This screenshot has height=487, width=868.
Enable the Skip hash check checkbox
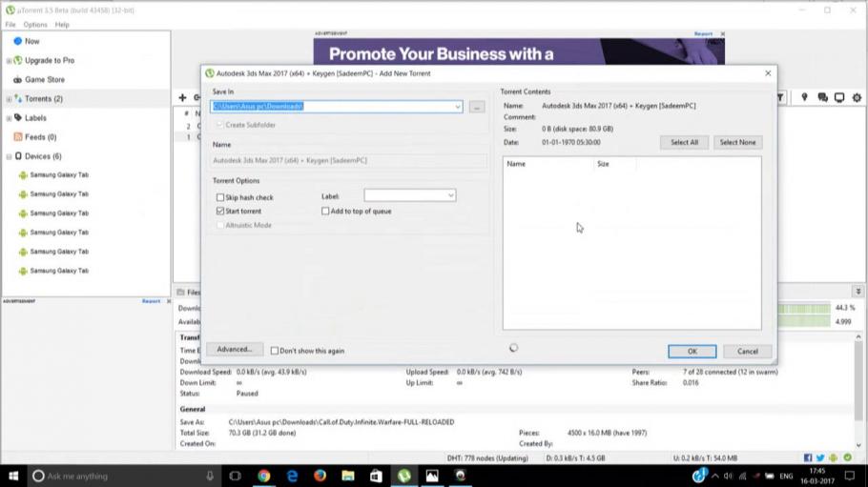220,197
